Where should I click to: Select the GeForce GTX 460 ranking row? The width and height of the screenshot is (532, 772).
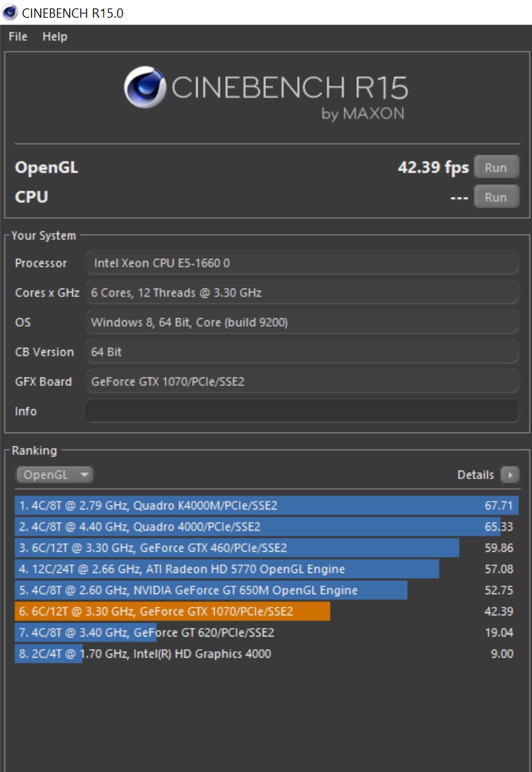(265, 548)
